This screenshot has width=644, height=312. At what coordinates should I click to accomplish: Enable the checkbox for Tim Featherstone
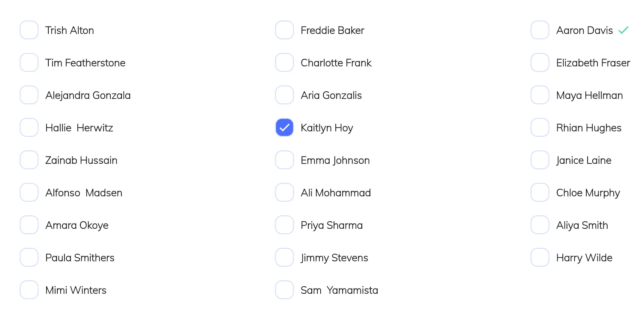click(x=29, y=63)
